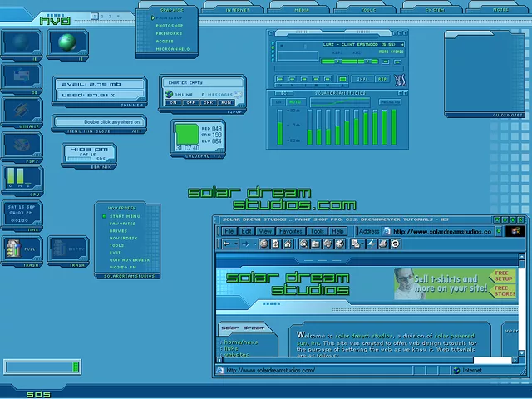Image resolution: width=532 pixels, height=399 pixels.
Task: Select Photoshop from the Graphics menu
Action: [170, 25]
